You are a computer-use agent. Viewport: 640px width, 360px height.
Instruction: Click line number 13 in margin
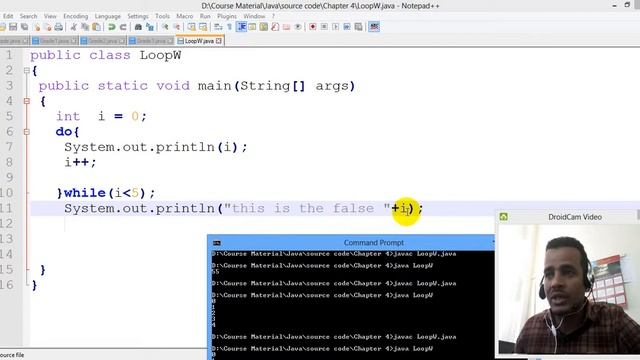tap(7, 239)
